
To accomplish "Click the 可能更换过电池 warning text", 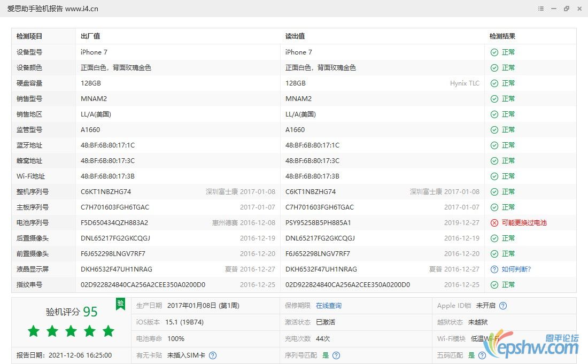I will (x=524, y=223).
